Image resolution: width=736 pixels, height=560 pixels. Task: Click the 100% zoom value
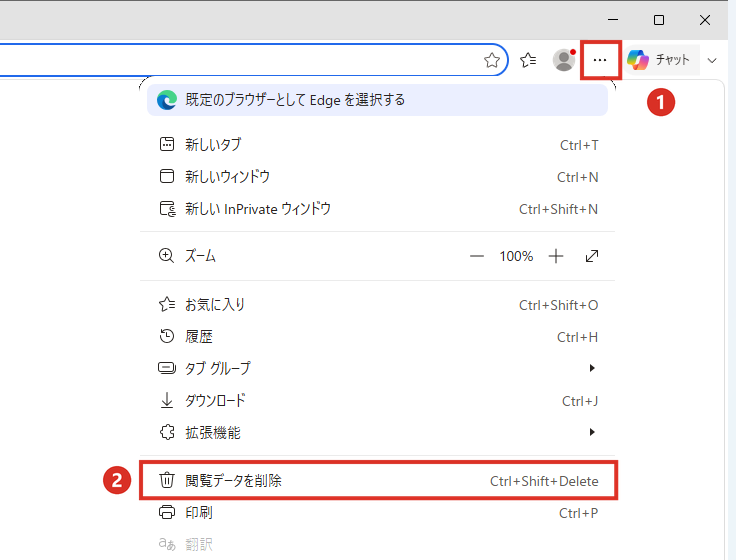click(x=516, y=256)
